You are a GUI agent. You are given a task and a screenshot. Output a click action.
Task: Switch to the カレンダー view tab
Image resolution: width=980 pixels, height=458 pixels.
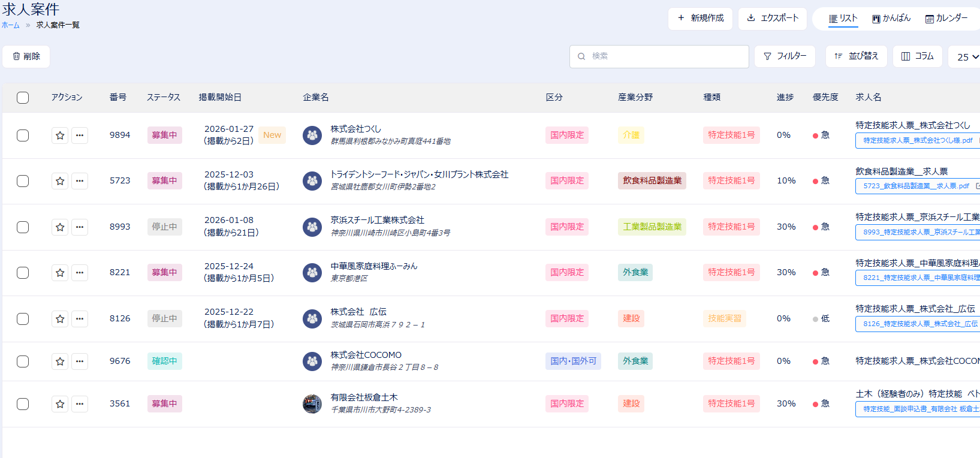coord(946,19)
